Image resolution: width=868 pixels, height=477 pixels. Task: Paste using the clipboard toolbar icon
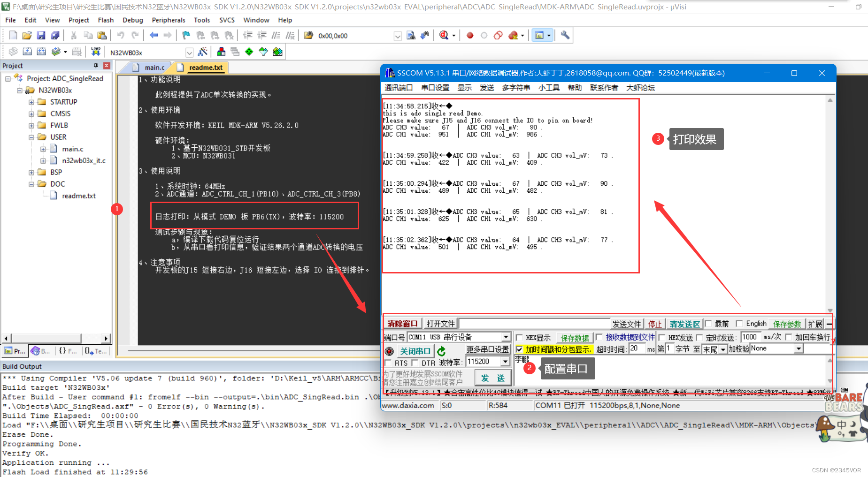[x=102, y=35]
